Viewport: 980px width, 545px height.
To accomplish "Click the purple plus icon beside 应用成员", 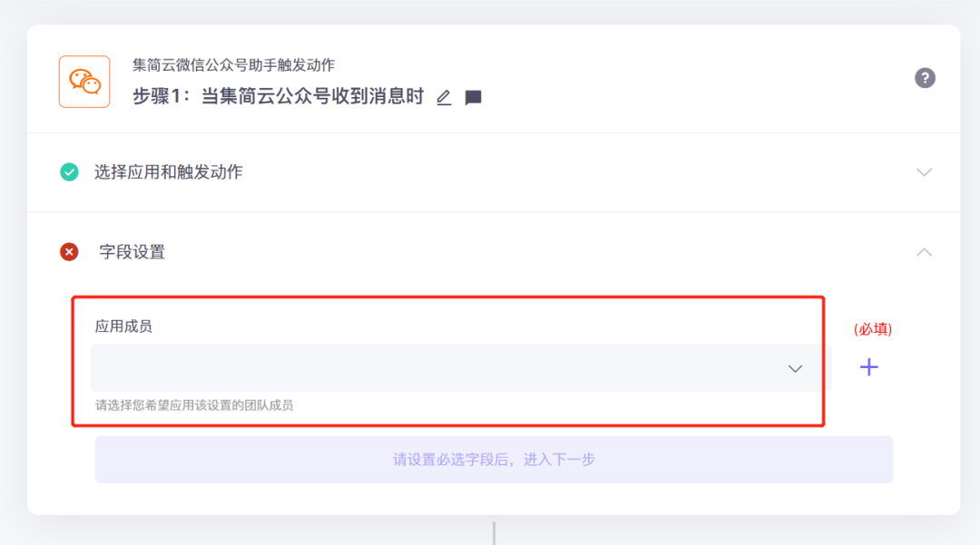I will tap(868, 367).
